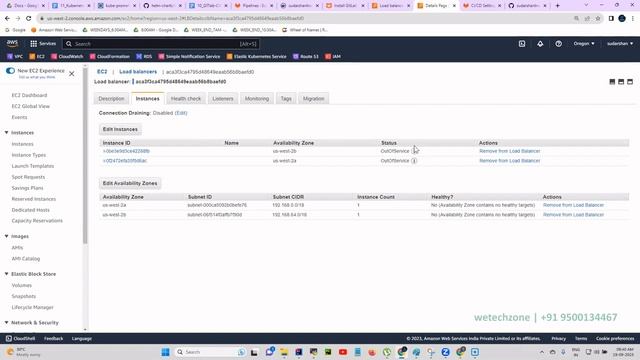Image resolution: width=640 pixels, height=360 pixels.
Task: Collapse the Images sidebar section
Action: pyautogui.click(x=7, y=236)
